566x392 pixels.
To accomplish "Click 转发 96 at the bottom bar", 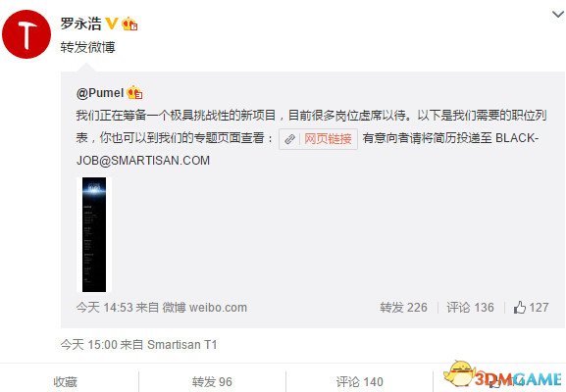I will click(212, 381).
